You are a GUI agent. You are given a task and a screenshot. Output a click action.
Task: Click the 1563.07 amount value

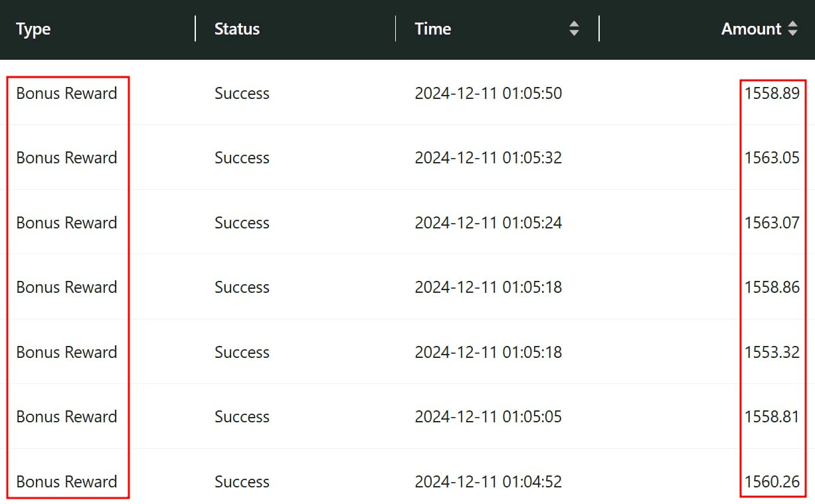click(x=772, y=222)
